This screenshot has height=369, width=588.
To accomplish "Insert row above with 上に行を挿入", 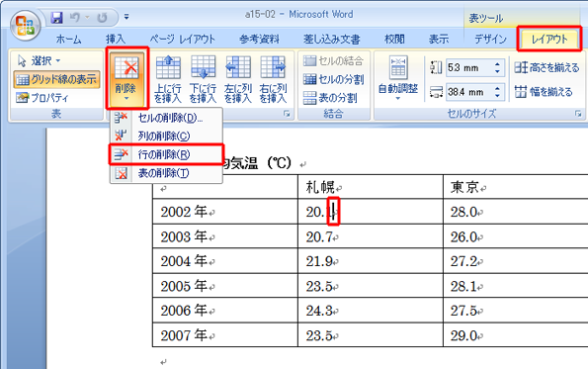I will tap(168, 79).
